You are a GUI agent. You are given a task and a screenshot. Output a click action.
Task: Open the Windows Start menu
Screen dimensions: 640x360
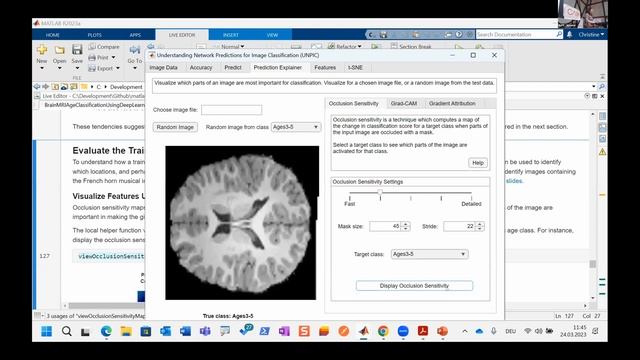click(x=47, y=331)
